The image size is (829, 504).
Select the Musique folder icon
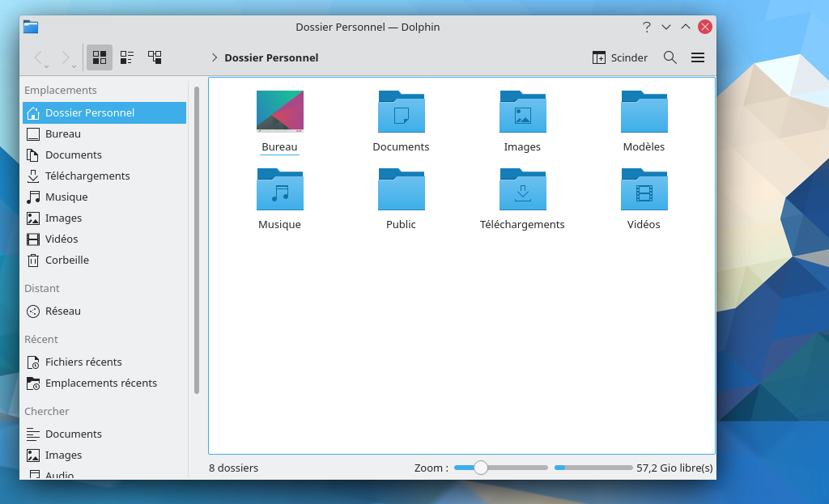[x=279, y=189]
